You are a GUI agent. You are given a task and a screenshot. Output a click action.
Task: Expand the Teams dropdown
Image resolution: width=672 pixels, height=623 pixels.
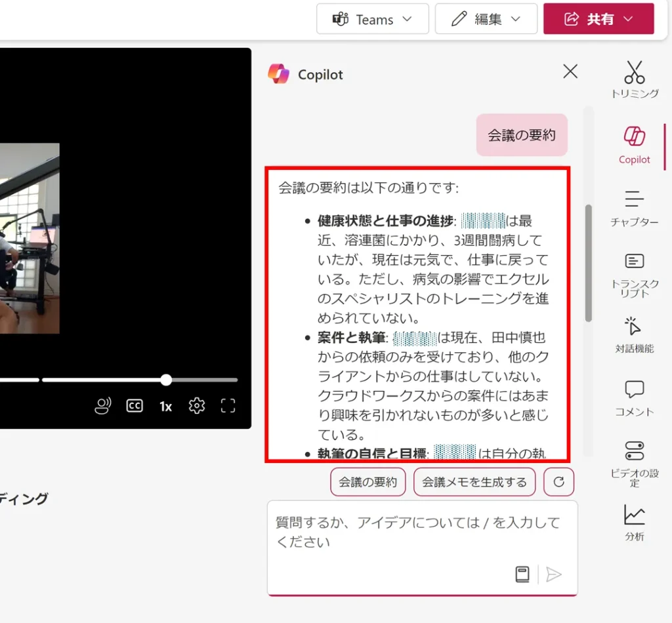click(372, 19)
